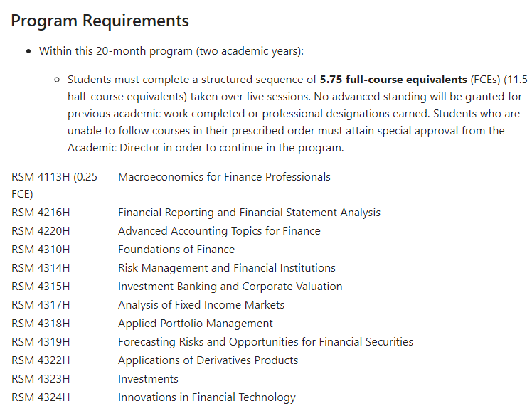The image size is (532, 406).
Task: Click the Program Requirements heading
Action: 100,21
